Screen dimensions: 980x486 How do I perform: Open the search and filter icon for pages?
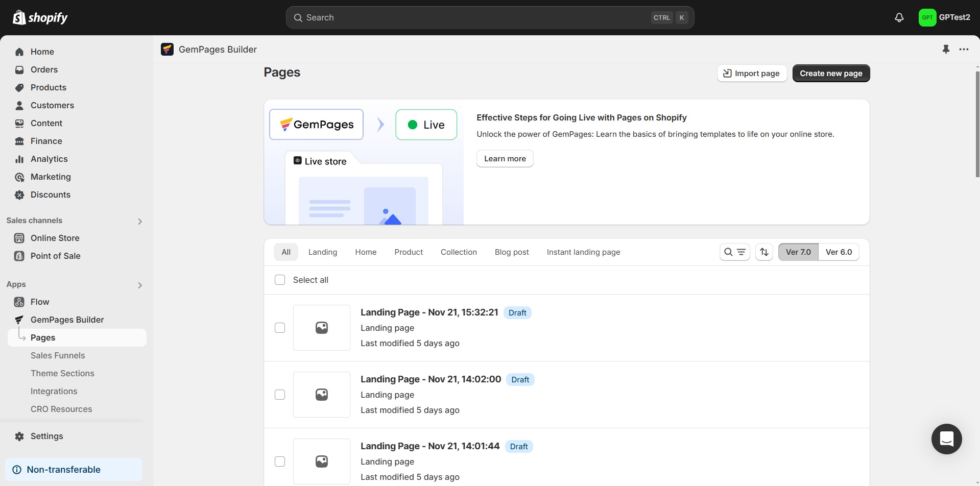click(734, 252)
